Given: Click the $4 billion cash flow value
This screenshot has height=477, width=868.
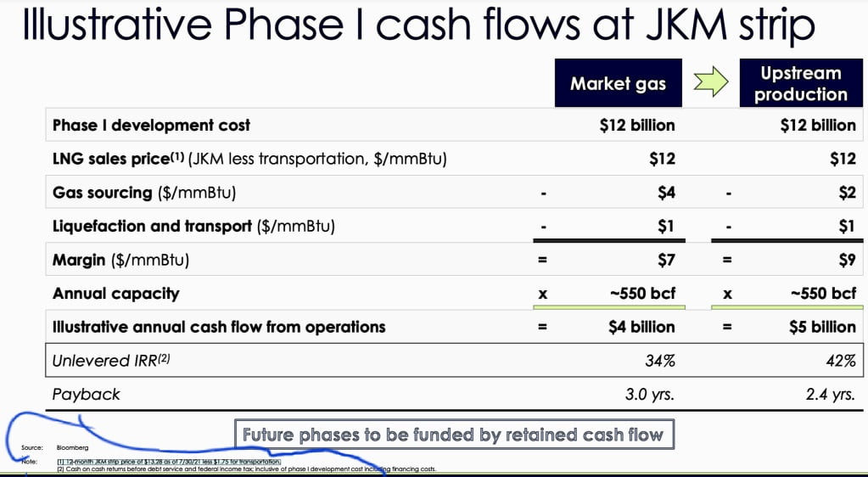Looking at the screenshot, I should [x=642, y=327].
